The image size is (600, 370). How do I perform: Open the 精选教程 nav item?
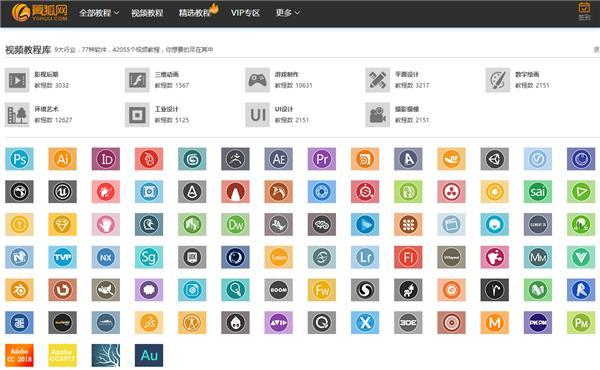click(195, 13)
